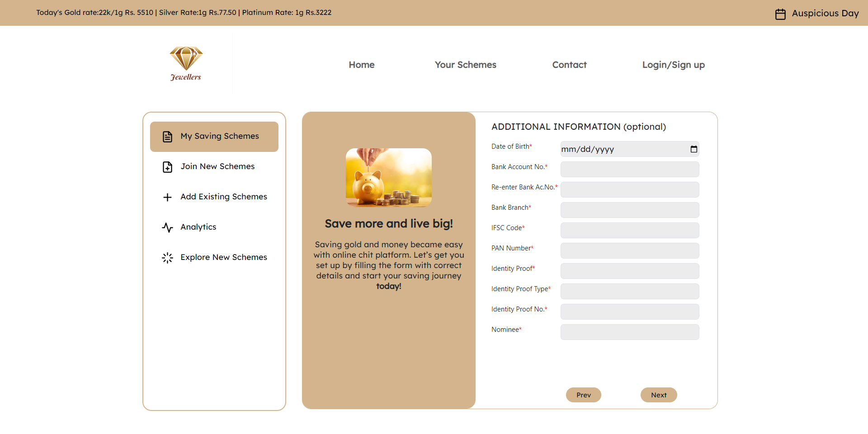
Task: Click the Prev button
Action: click(x=584, y=395)
